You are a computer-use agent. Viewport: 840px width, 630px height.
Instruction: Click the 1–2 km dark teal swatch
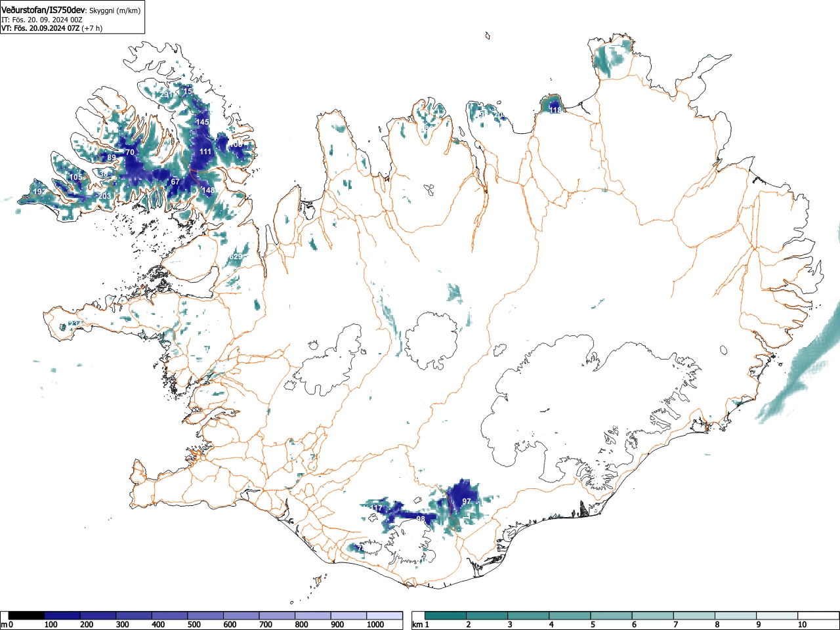coord(446,616)
